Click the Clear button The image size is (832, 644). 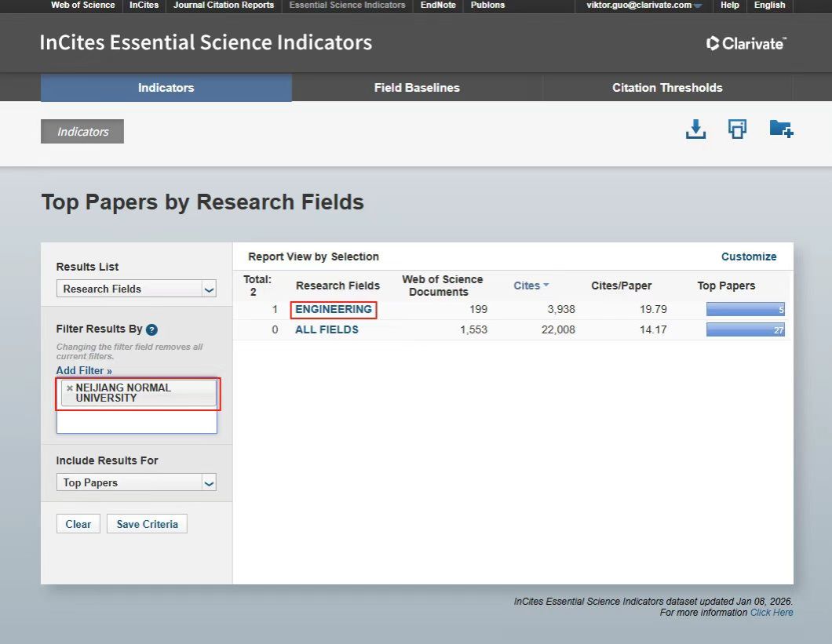click(78, 524)
